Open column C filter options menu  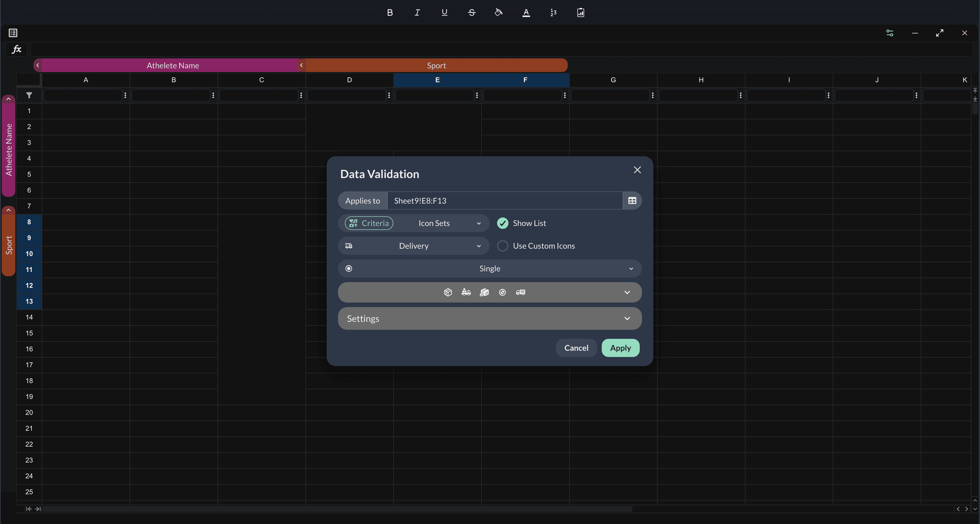point(301,95)
